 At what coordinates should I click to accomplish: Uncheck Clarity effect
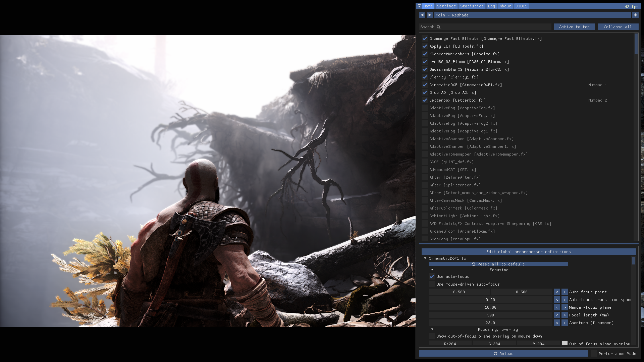425,77
